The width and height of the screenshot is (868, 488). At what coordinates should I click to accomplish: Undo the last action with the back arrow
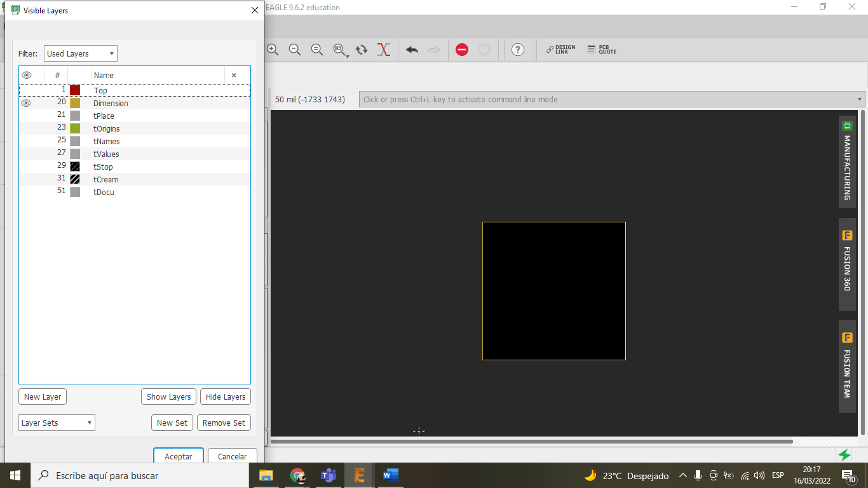click(x=412, y=50)
